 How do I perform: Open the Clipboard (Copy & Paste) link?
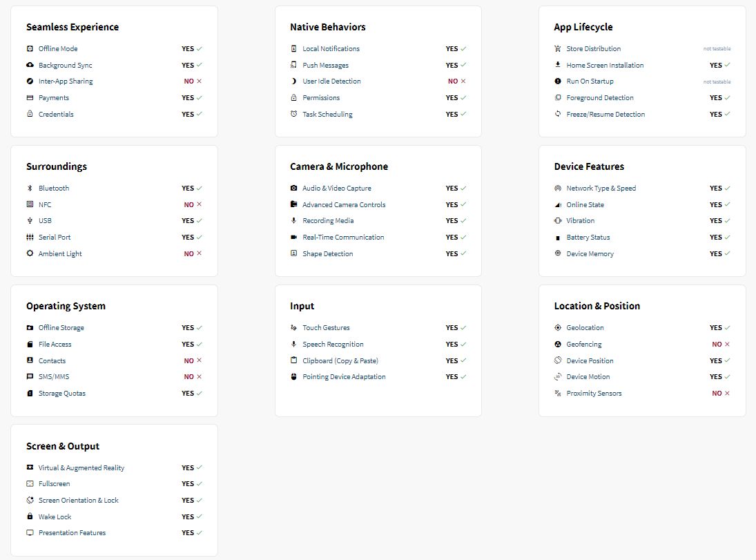point(340,361)
